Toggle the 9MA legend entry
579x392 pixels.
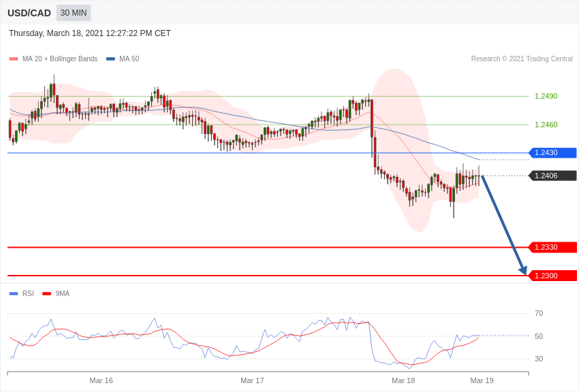click(56, 293)
